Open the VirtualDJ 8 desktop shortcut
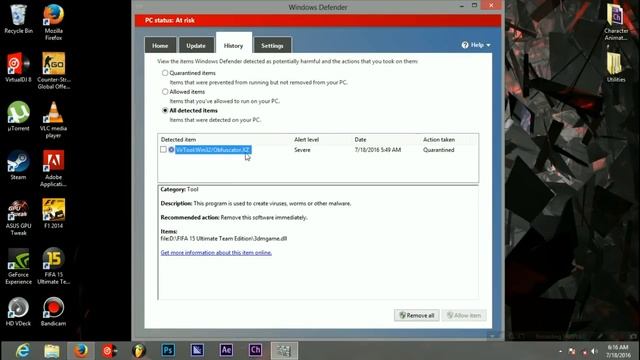 tap(18, 67)
